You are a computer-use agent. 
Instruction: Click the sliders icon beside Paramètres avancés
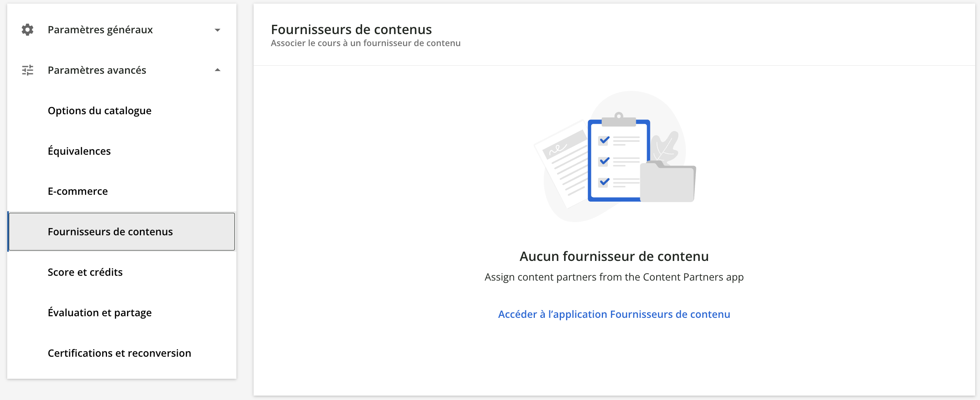coord(27,70)
